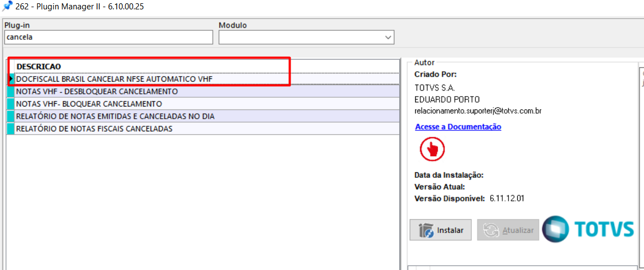Click teal marker beside NOTAS VHF - DESBLOQUEAR CANCELAMENTO

10,91
